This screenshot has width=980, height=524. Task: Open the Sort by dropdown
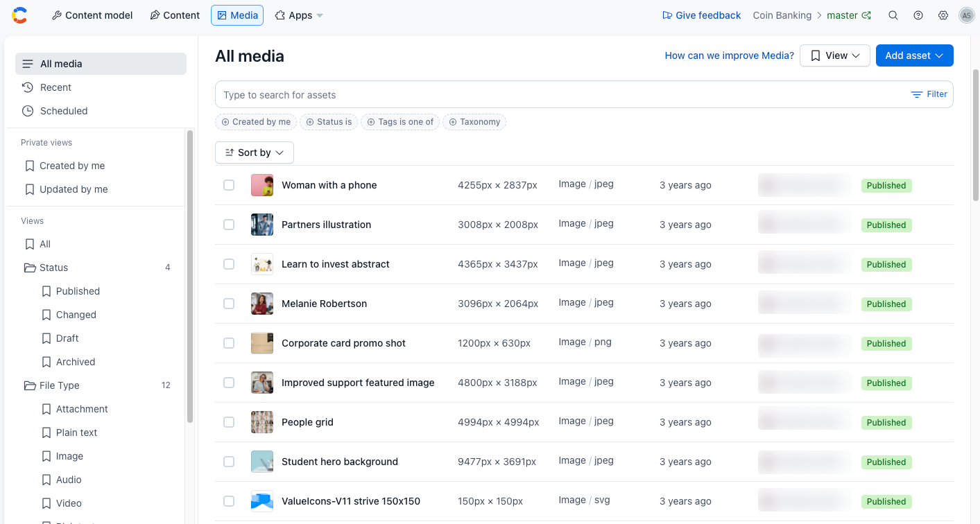pyautogui.click(x=255, y=152)
